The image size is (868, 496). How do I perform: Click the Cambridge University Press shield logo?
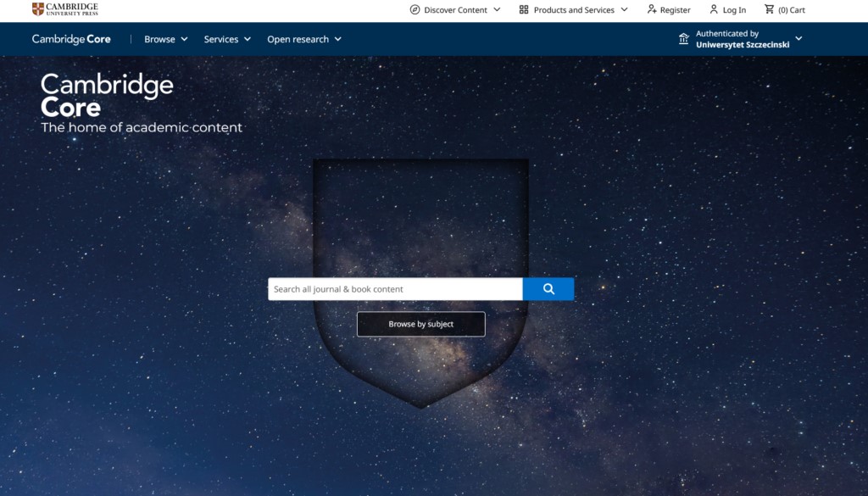pos(38,9)
